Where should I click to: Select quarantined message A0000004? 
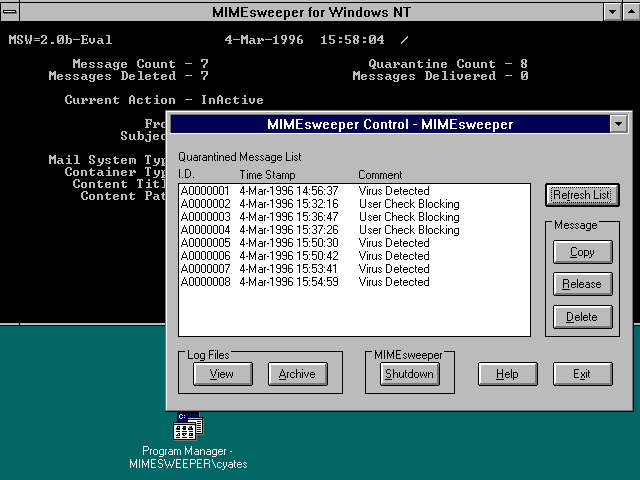pyautogui.click(x=354, y=230)
